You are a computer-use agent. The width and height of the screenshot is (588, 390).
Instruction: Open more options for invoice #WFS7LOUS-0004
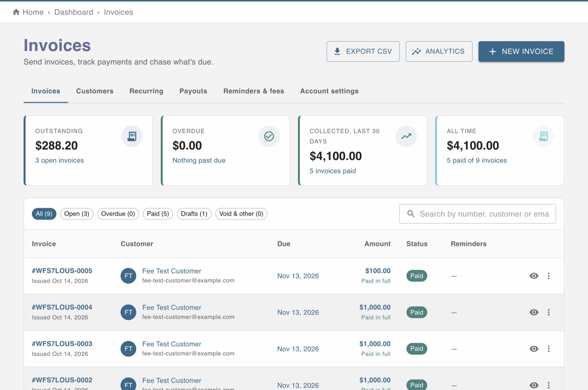[549, 312]
